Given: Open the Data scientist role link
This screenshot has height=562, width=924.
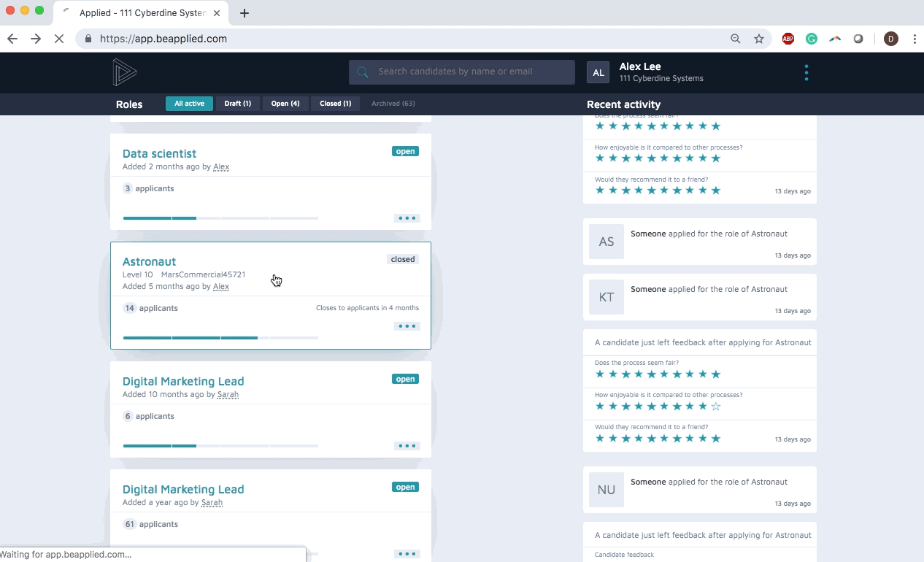Looking at the screenshot, I should (x=159, y=153).
